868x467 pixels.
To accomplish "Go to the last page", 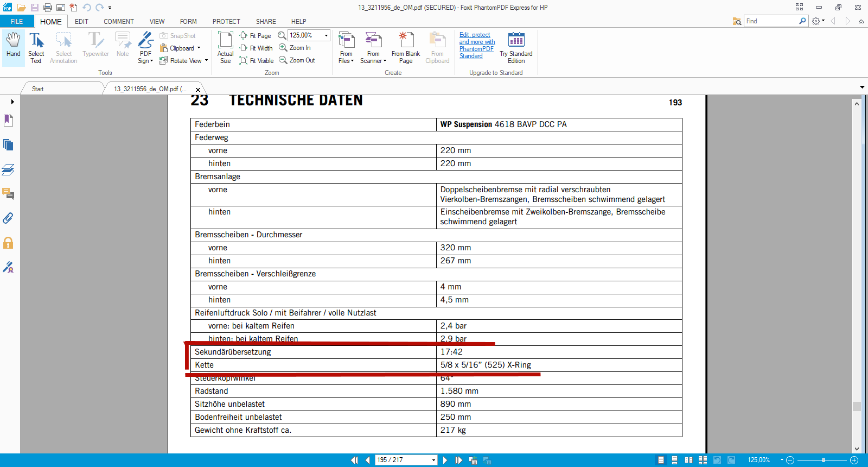I will (459, 460).
